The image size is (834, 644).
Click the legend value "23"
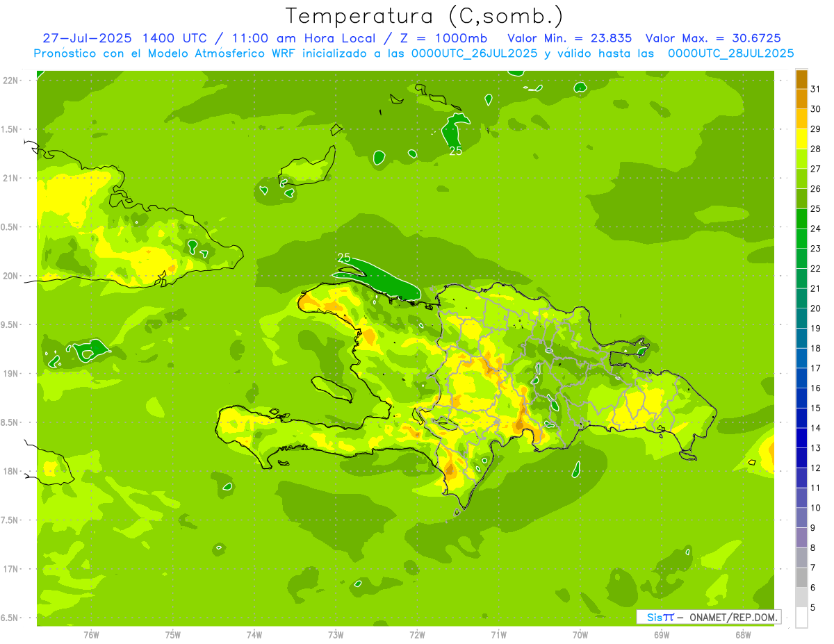[816, 248]
